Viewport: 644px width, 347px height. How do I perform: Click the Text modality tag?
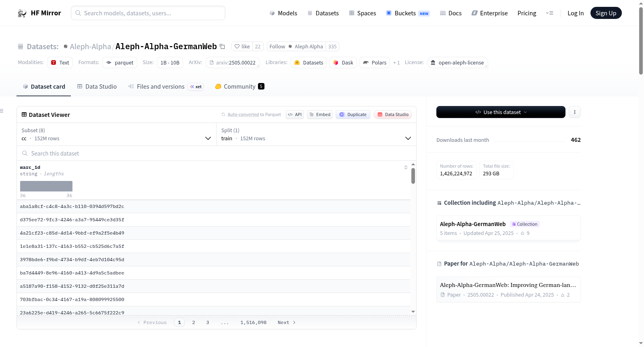60,62
